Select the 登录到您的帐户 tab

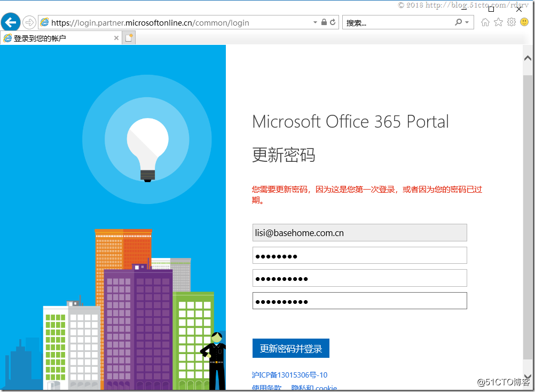click(x=61, y=38)
